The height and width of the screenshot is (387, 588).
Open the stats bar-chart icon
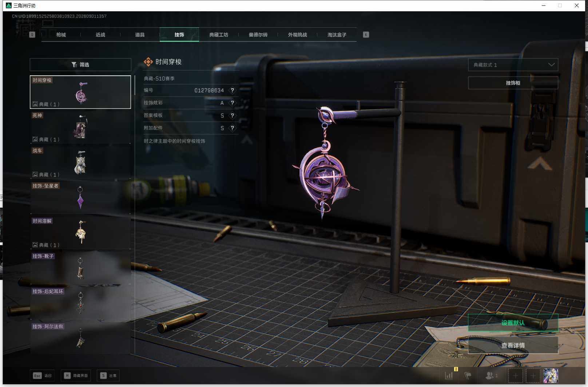(449, 375)
